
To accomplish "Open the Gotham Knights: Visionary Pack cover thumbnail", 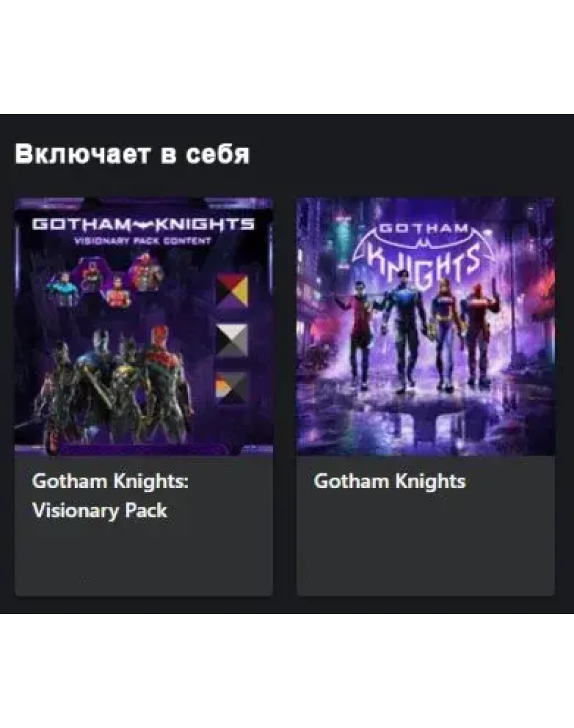I will pyautogui.click(x=144, y=326).
